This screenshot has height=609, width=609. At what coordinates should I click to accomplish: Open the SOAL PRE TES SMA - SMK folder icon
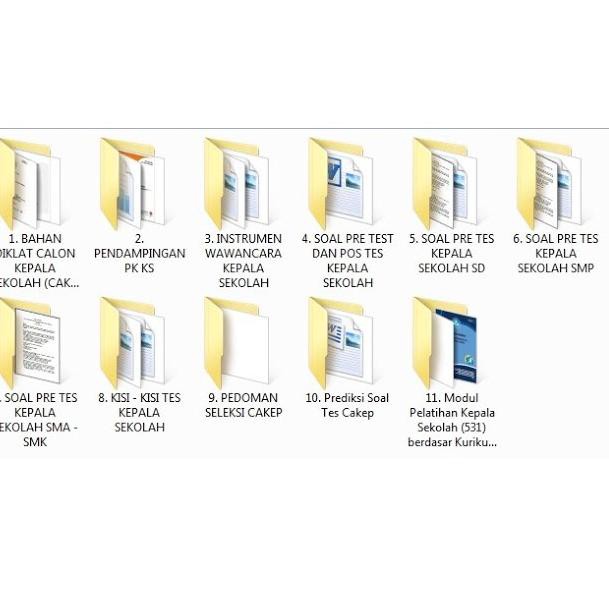point(30,343)
